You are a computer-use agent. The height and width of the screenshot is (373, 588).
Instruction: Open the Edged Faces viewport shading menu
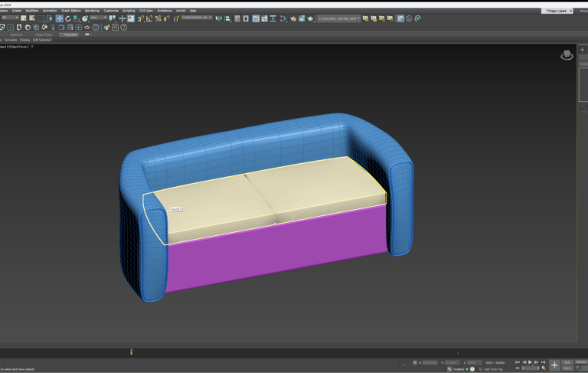tap(18, 47)
